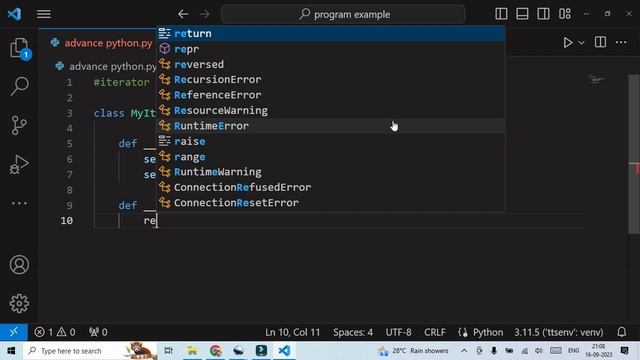
Task: Toggle secondary side bar layout
Action: (x=543, y=14)
